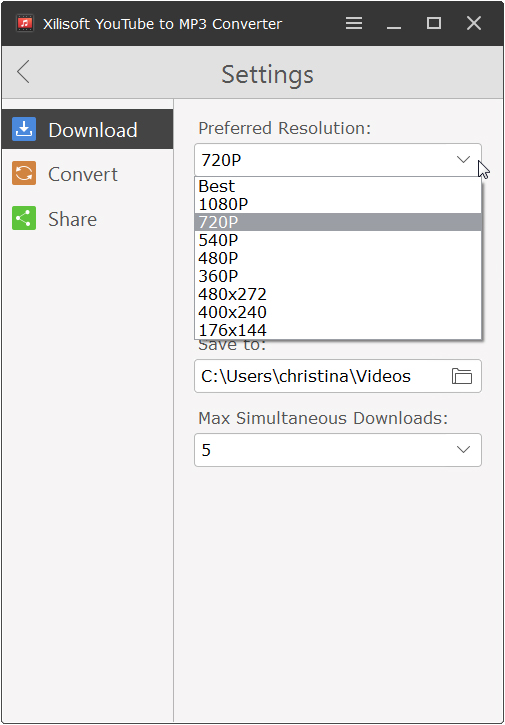
Task: Choose 480x272 resolution option
Action: 338,294
